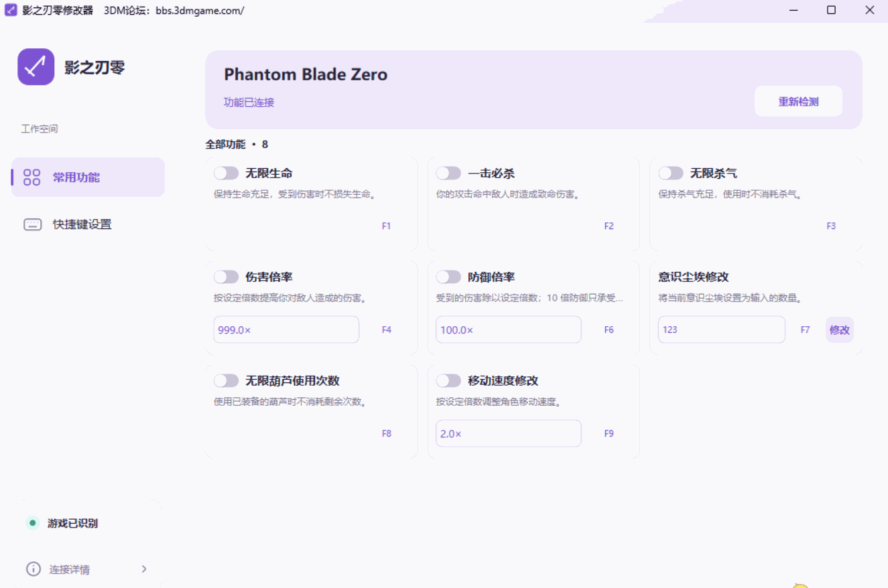The height and width of the screenshot is (588, 888).
Task: Click the 移动速度 2.0× input field
Action: tap(509, 433)
